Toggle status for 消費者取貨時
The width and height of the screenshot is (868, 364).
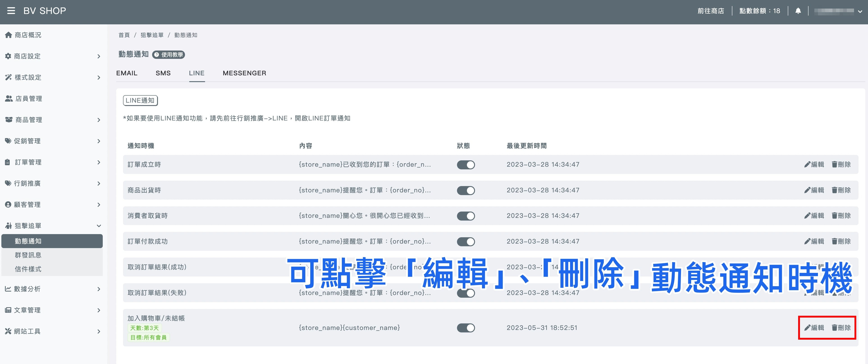(466, 216)
